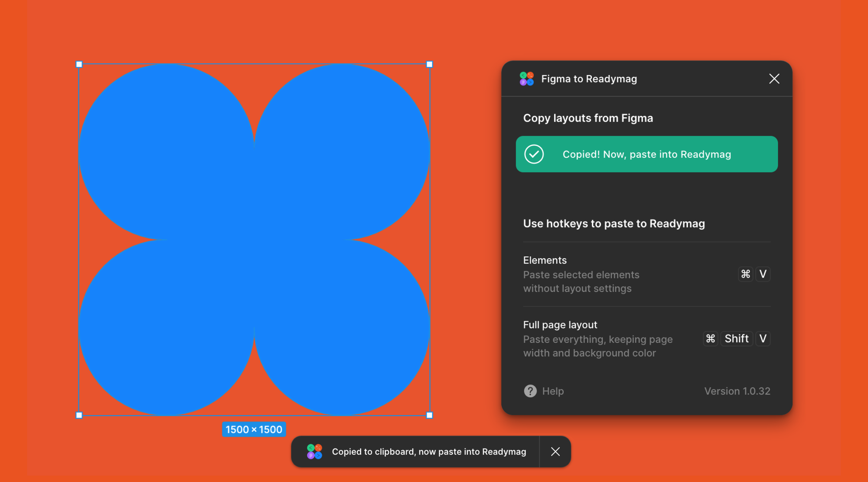Click the Copied! Now, paste into Readymag banner
868x482 pixels.
point(646,154)
